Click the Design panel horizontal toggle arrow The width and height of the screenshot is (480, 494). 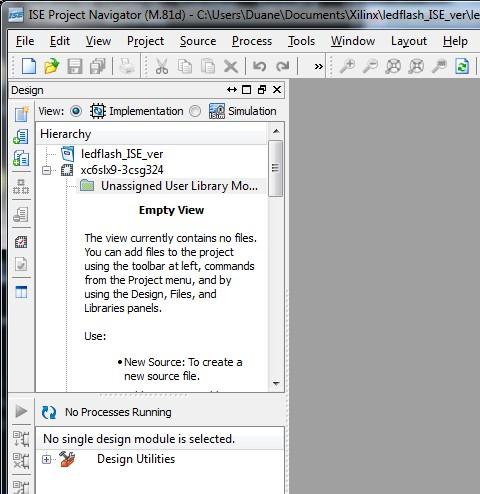(232, 90)
